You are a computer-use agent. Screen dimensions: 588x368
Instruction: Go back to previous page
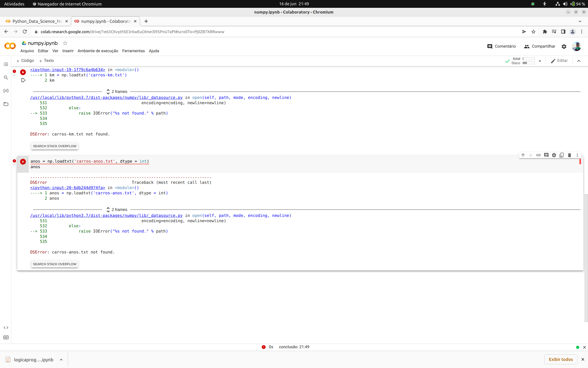(6, 32)
